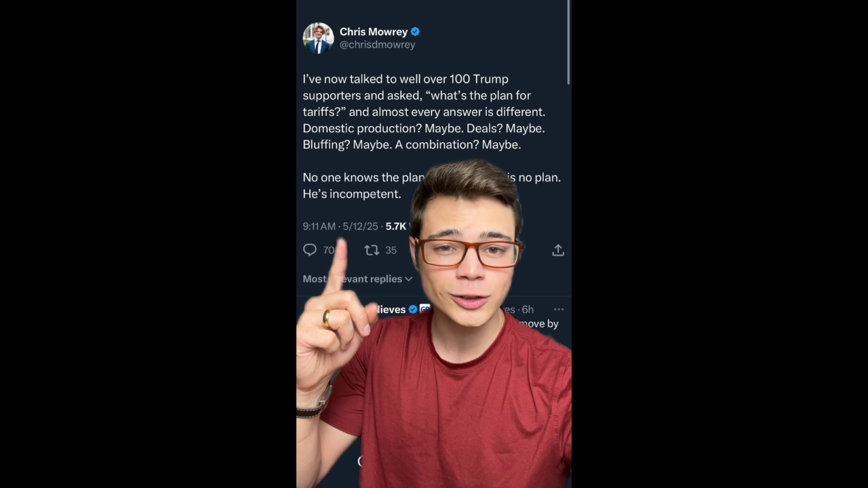868x488 pixels.
Task: Click the vertical scrollbar thumb
Action: (x=569, y=42)
